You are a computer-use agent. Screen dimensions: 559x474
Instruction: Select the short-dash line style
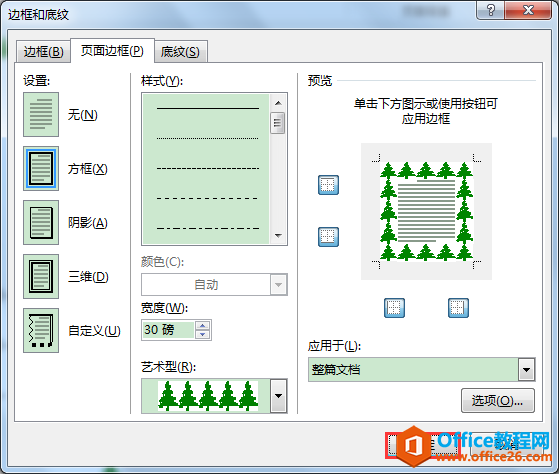[x=208, y=168]
